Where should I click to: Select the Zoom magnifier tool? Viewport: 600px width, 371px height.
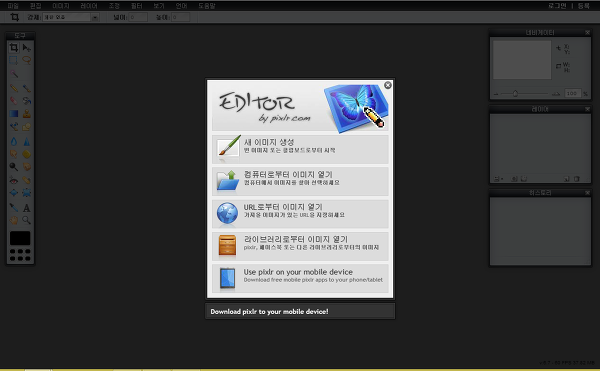26,220
